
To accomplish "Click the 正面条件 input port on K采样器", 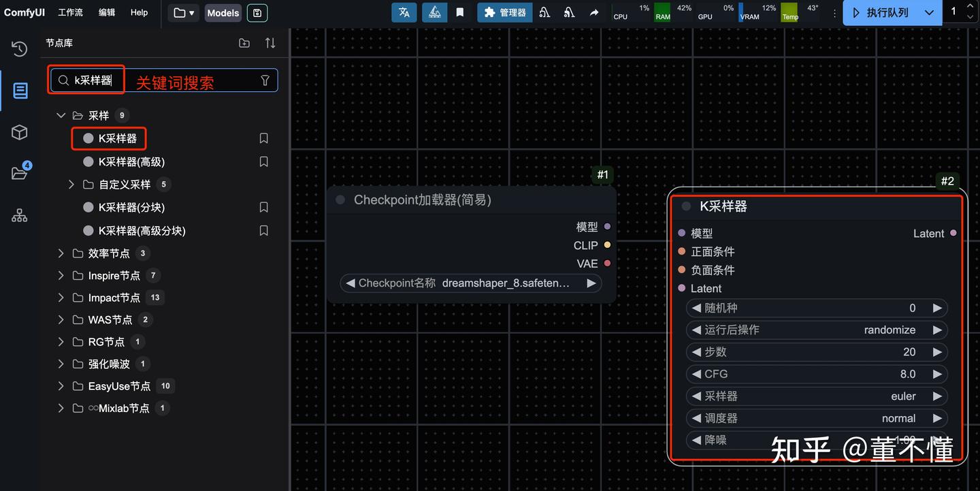I will pos(682,251).
